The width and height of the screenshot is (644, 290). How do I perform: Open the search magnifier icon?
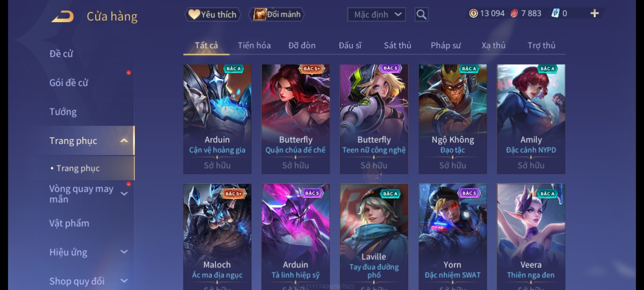421,15
